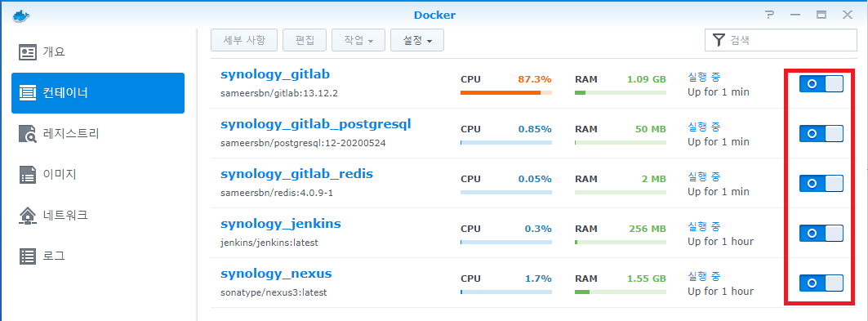Open the 개요 overview tab
The height and width of the screenshot is (321, 868).
point(98,52)
